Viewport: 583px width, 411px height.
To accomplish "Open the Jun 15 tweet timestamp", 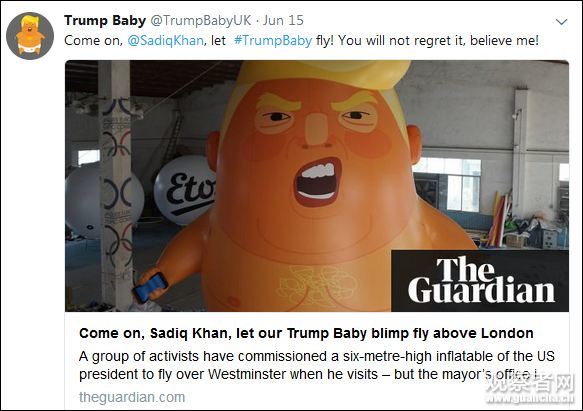I will click(283, 20).
